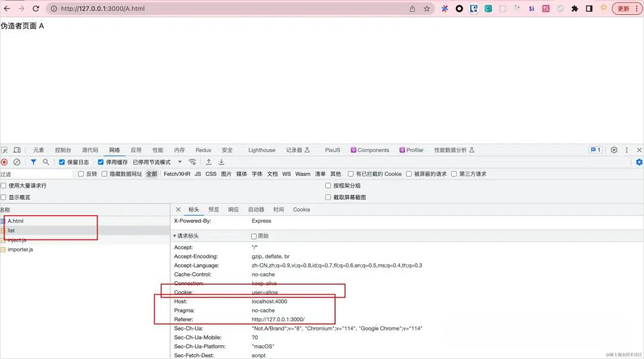Open the Lighthouse tab
Image resolution: width=644 pixels, height=359 pixels.
click(x=262, y=150)
